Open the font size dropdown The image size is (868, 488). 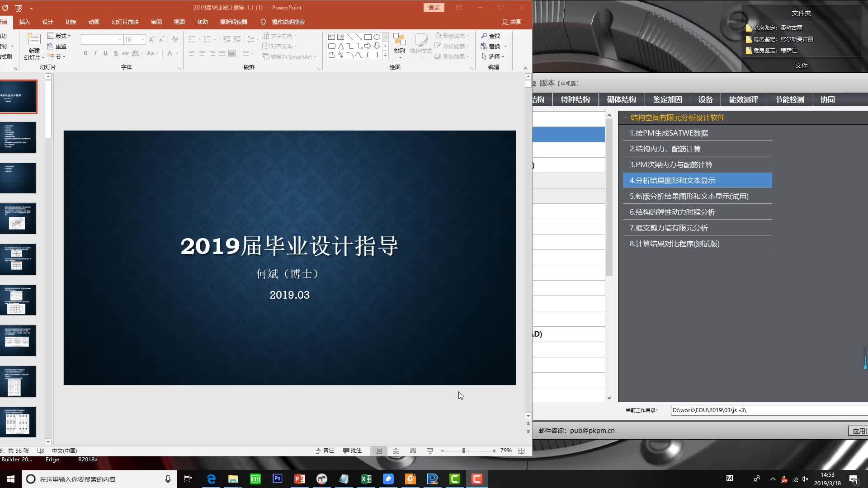pyautogui.click(x=143, y=39)
